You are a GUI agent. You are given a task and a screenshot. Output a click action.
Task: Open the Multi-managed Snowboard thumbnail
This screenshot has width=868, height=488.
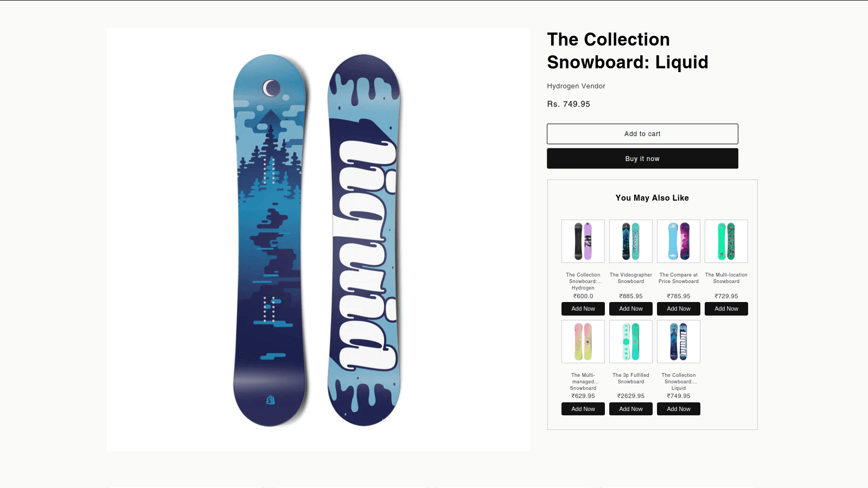click(583, 342)
